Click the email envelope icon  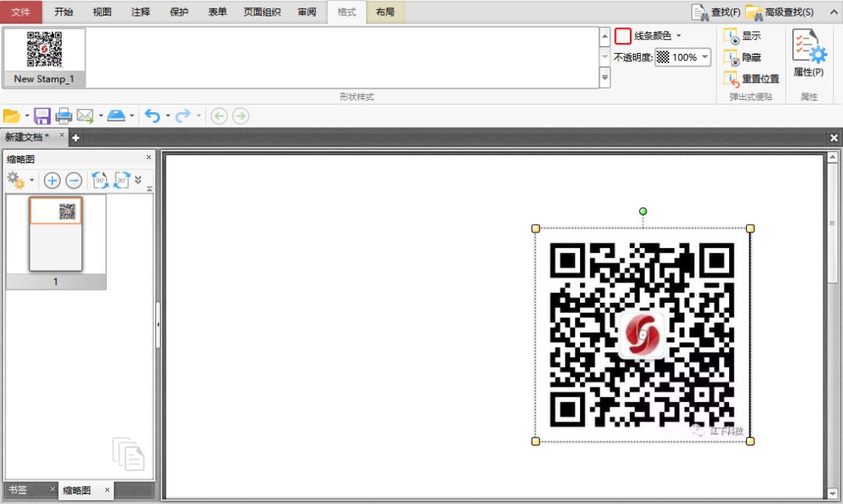coord(85,116)
